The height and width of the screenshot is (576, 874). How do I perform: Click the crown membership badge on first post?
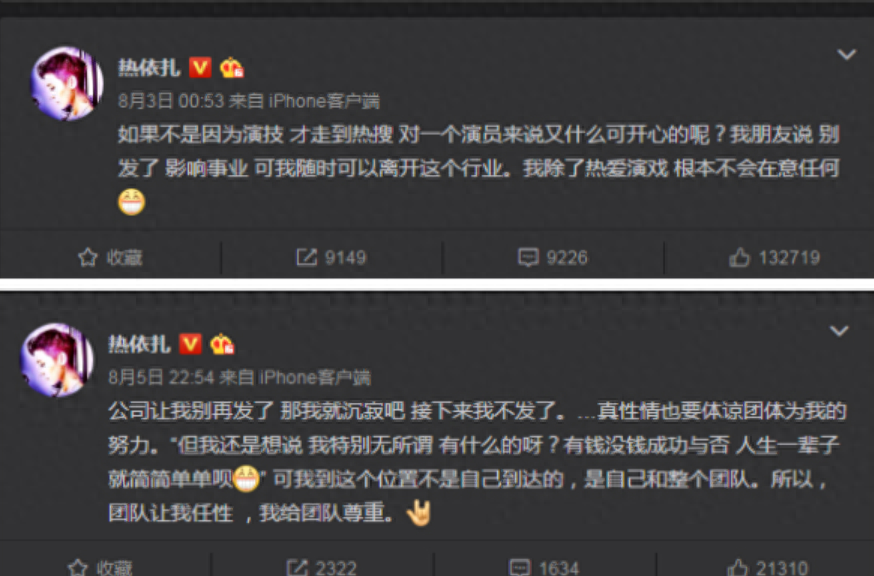[x=231, y=68]
